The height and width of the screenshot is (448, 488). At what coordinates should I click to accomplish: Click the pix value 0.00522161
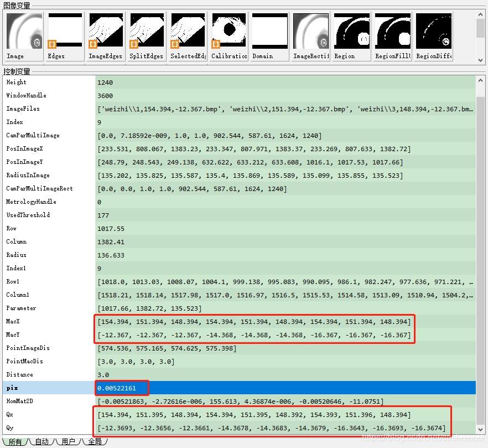(x=117, y=388)
